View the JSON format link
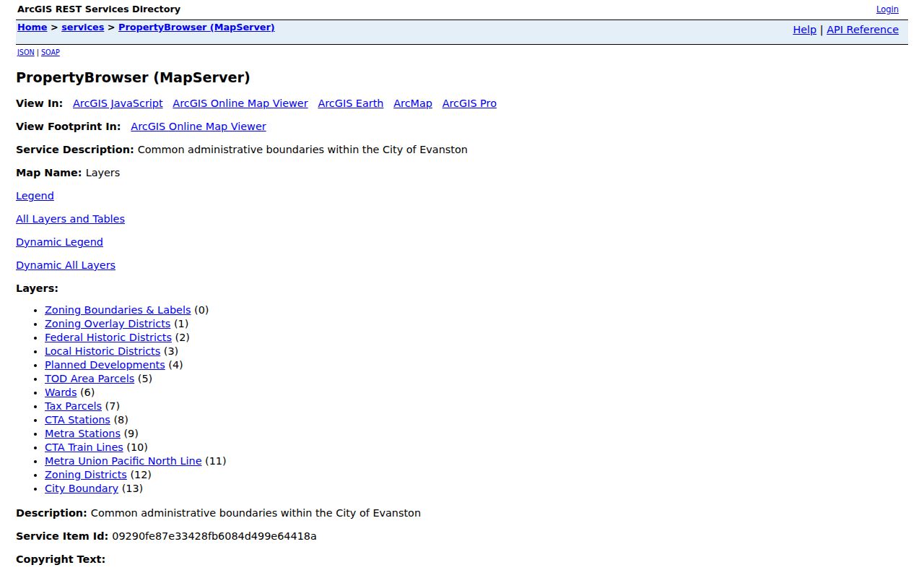This screenshot has height=578, width=924. pyautogui.click(x=26, y=52)
